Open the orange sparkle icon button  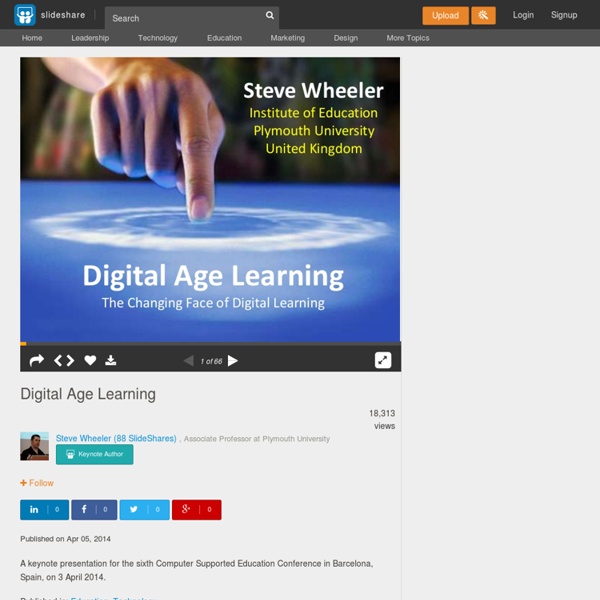(483, 16)
